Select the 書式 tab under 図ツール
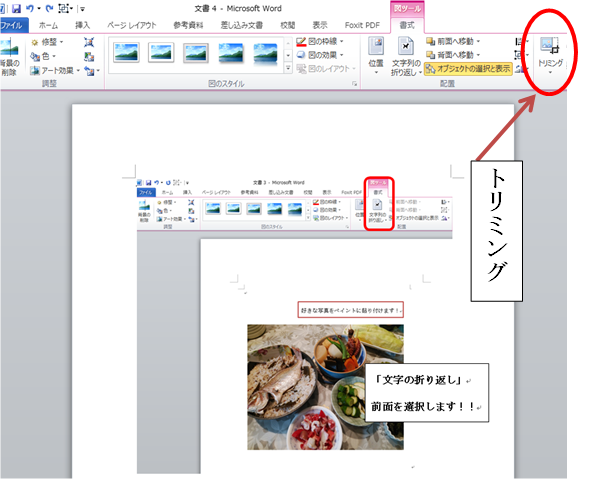Viewport: 592px width, 484px height. tap(407, 25)
